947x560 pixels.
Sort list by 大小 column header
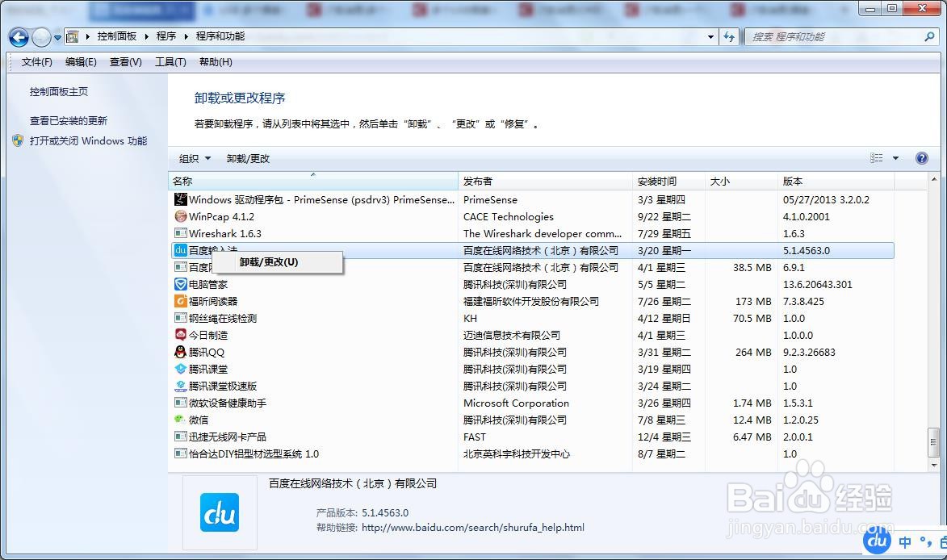pos(742,181)
